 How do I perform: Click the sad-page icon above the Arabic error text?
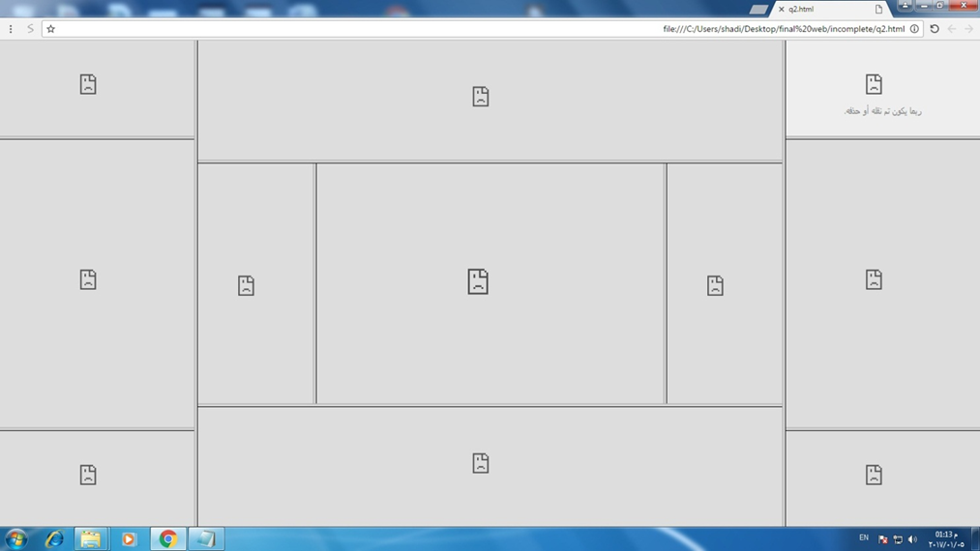coord(874,84)
